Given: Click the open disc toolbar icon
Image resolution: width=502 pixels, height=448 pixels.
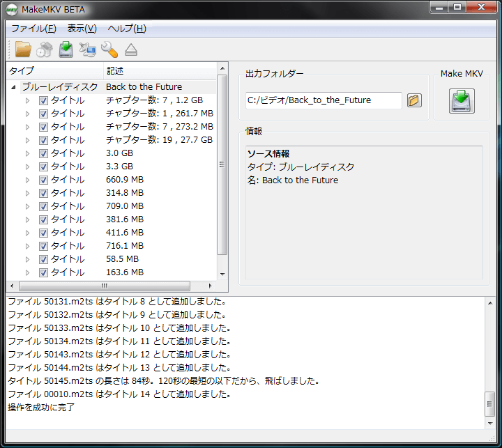Looking at the screenshot, I should pos(45,49).
